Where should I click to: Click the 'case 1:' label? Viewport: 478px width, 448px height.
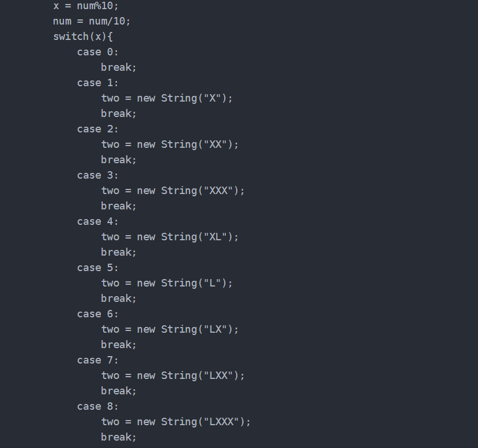[x=98, y=83]
